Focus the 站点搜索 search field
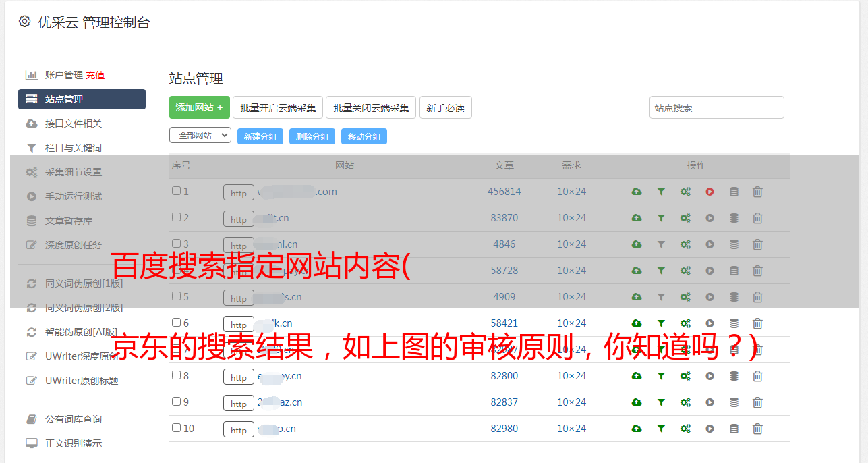 click(x=717, y=107)
